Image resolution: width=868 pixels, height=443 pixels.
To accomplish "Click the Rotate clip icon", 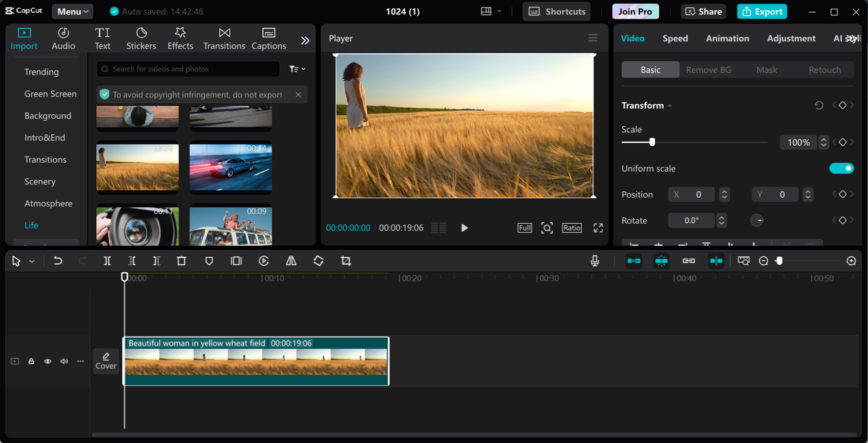I will tap(318, 261).
